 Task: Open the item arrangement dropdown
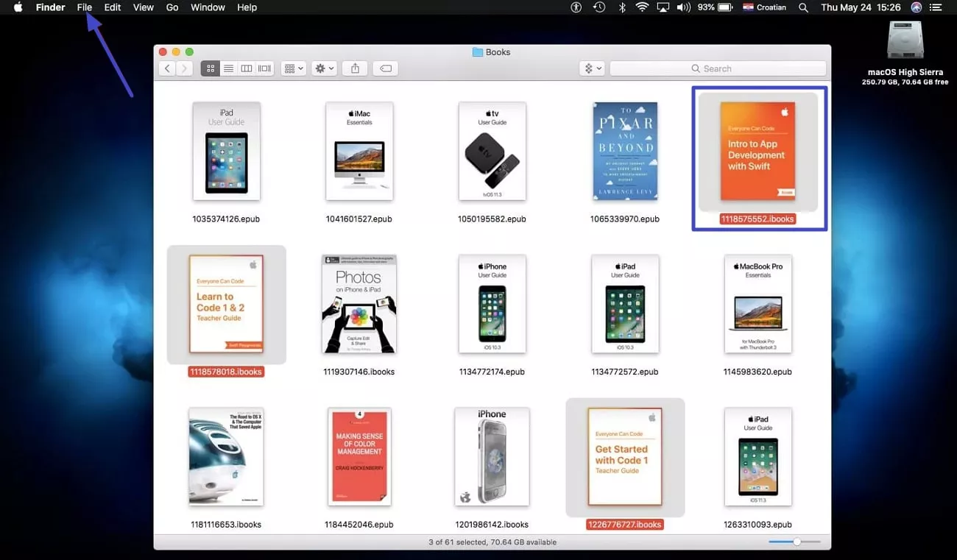coord(293,68)
